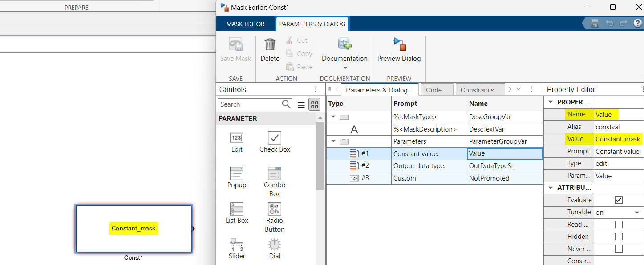The height and width of the screenshot is (265, 644).
Task: Add a Radio Button control
Action: pos(274,209)
